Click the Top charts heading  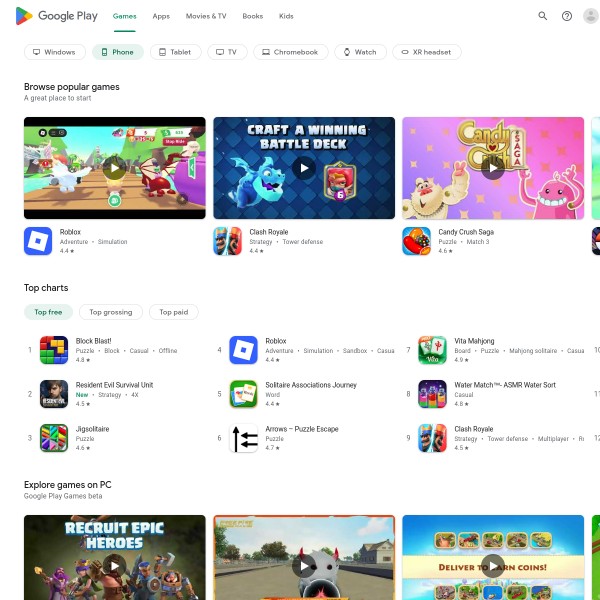(x=46, y=288)
